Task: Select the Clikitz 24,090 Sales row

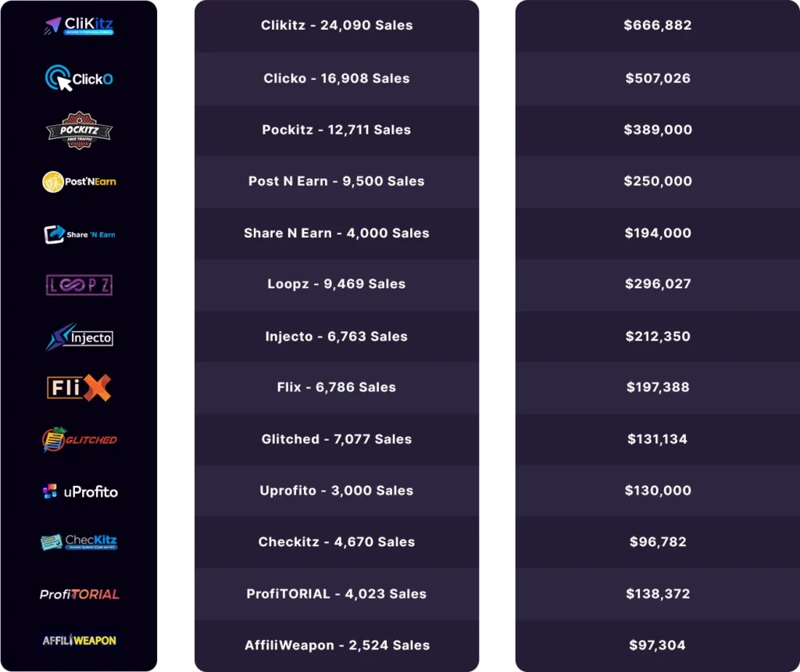Action: click(x=337, y=26)
